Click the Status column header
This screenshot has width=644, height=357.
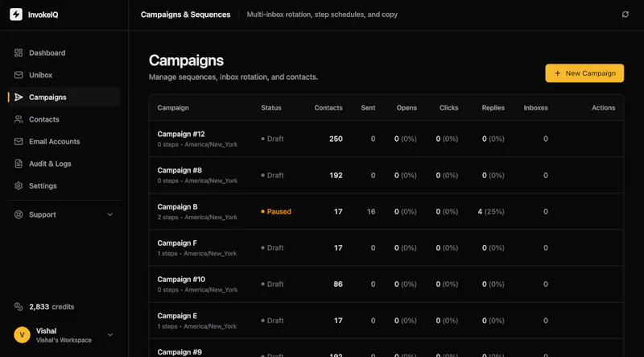point(271,108)
